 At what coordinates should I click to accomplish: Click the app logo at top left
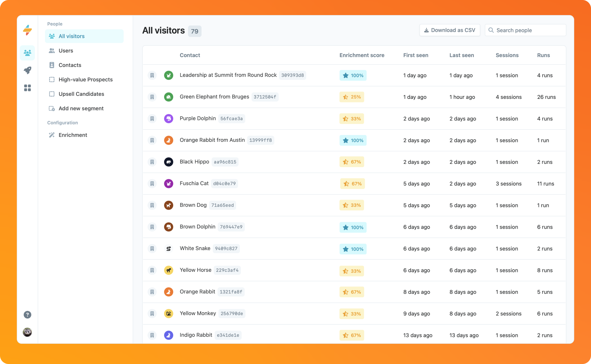click(27, 30)
